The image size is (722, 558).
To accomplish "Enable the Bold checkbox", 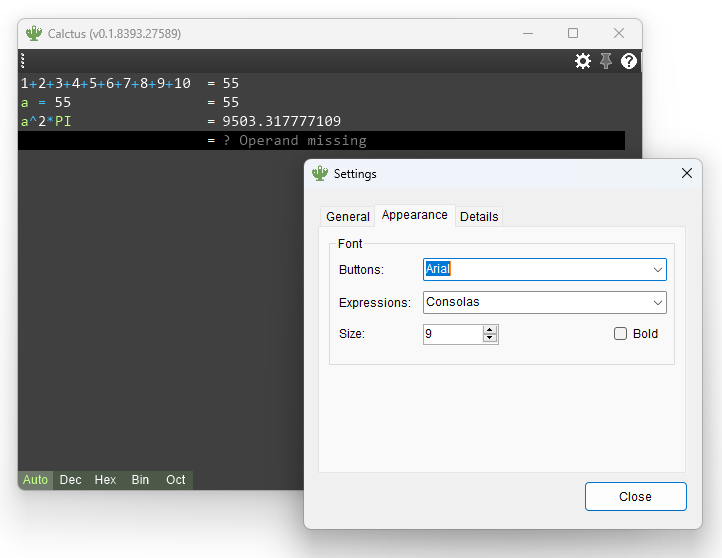I will click(620, 333).
